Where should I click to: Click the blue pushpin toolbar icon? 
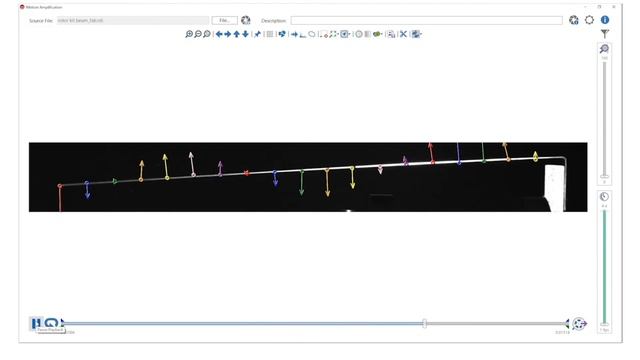point(258,34)
